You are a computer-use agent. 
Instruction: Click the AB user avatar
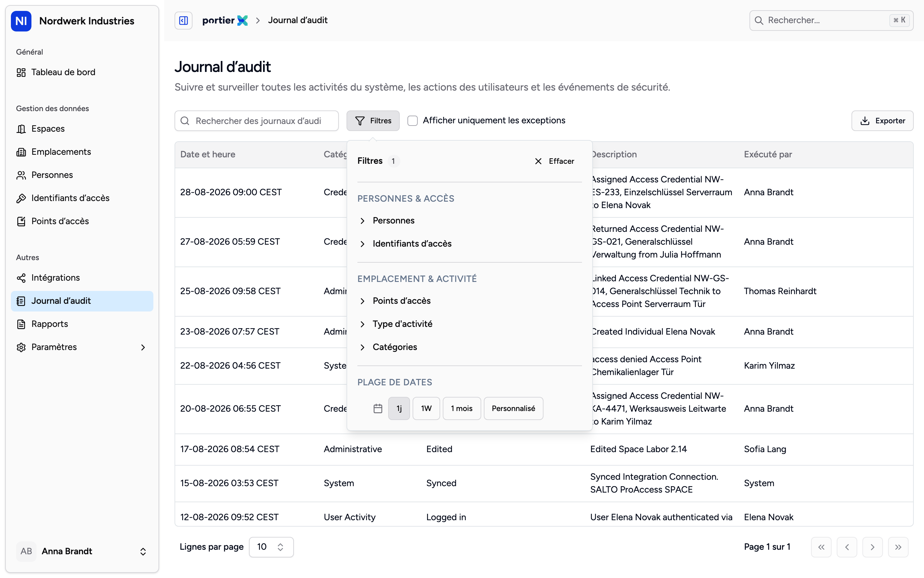point(26,551)
